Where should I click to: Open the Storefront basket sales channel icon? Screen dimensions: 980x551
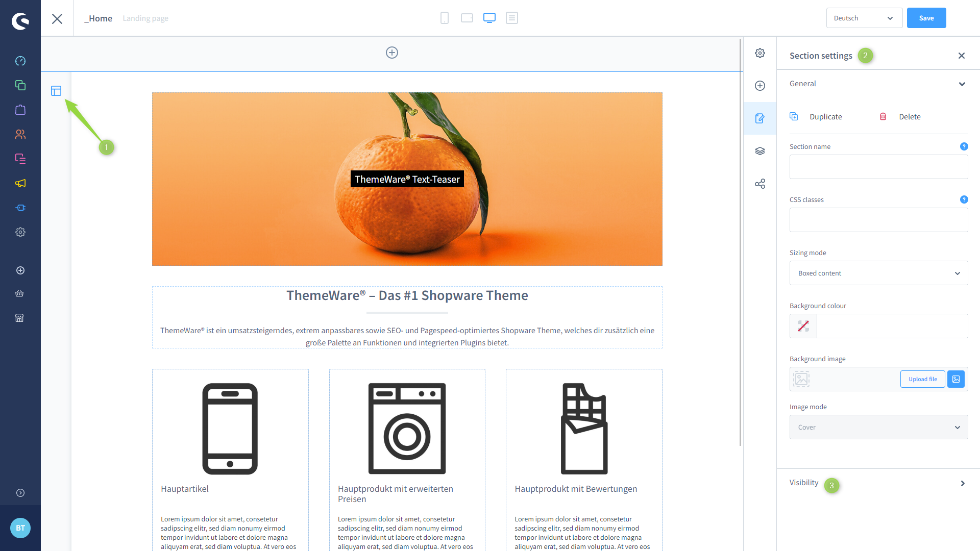[19, 293]
